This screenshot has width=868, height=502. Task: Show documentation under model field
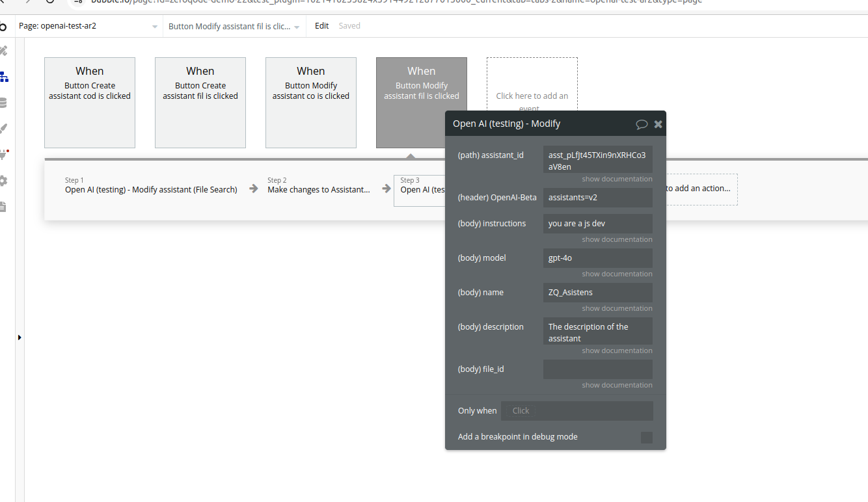point(617,274)
